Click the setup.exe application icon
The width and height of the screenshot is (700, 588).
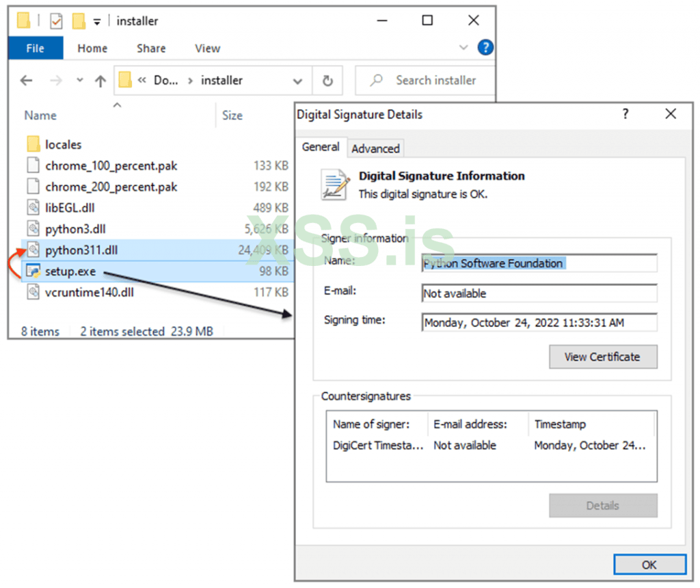click(x=33, y=271)
